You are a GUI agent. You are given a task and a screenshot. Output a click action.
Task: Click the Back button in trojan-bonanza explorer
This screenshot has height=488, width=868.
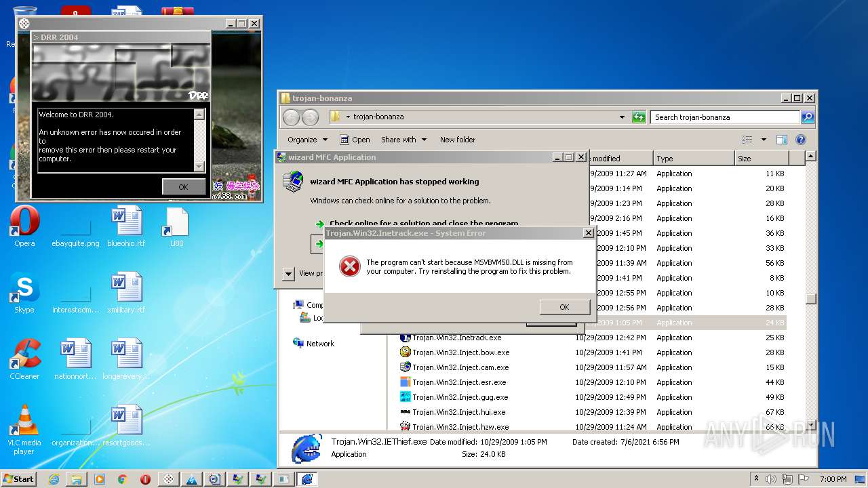(291, 117)
